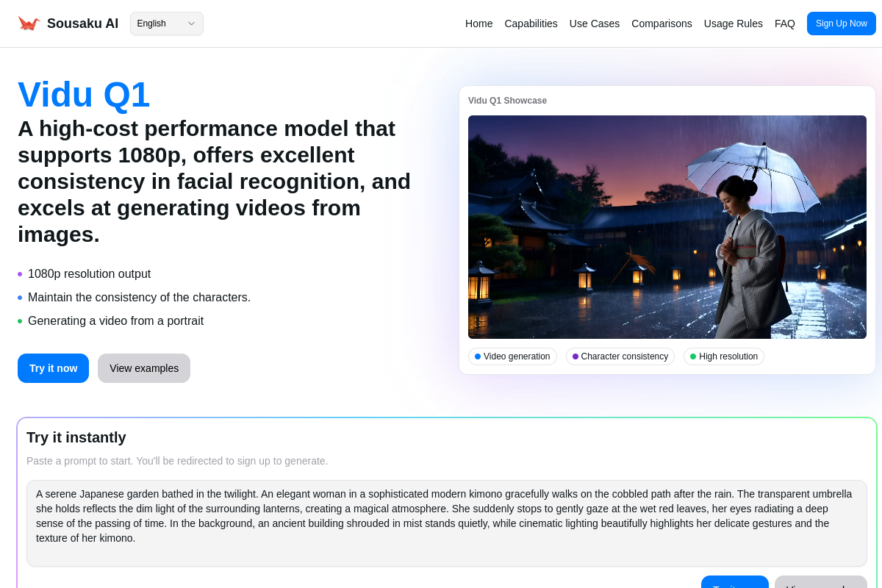The image size is (882, 588).
Task: Navigate to Use Cases section
Action: click(x=594, y=24)
